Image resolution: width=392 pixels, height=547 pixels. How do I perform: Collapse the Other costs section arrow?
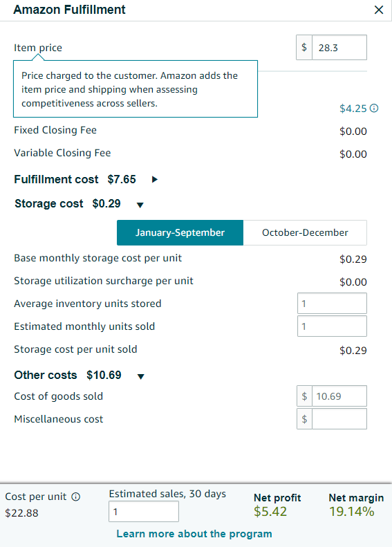coord(141,376)
